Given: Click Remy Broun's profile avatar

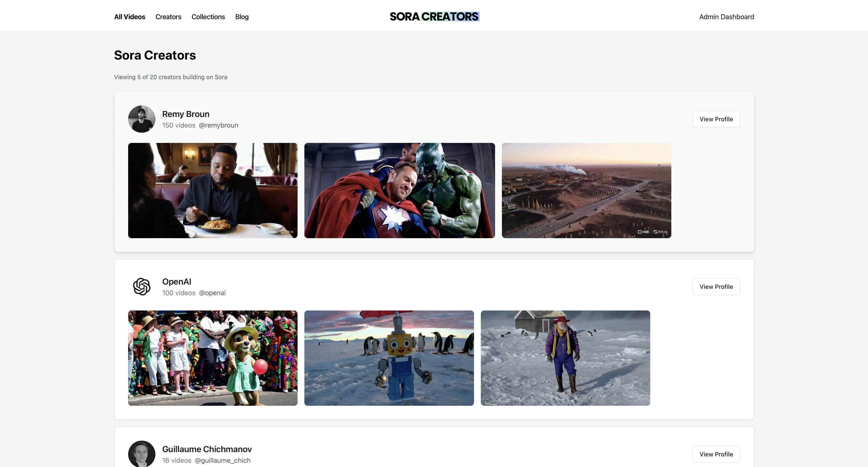Looking at the screenshot, I should click(142, 119).
